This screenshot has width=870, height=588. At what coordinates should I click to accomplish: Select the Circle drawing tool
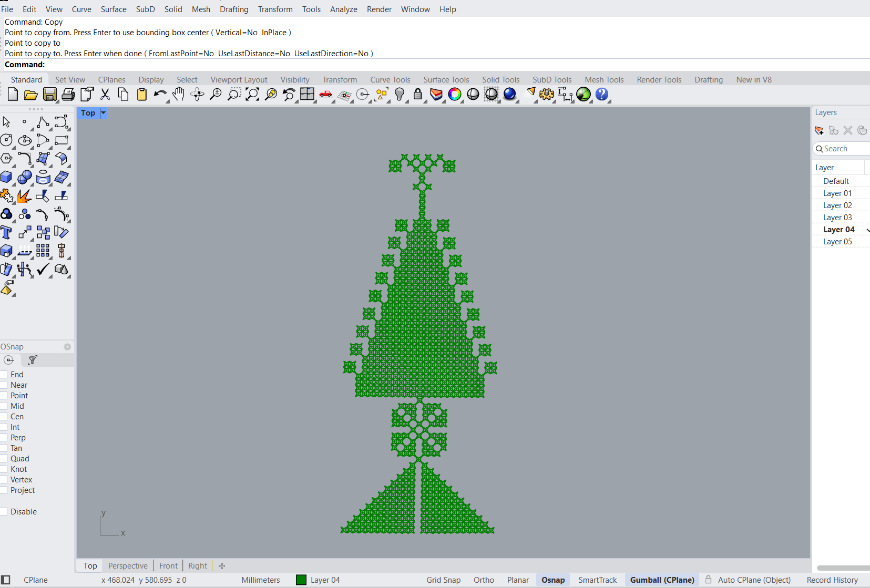point(6,140)
